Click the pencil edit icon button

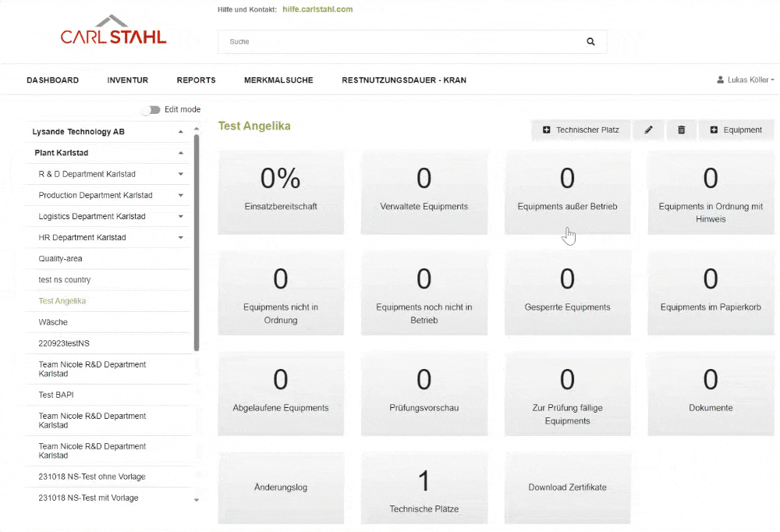[x=648, y=130]
